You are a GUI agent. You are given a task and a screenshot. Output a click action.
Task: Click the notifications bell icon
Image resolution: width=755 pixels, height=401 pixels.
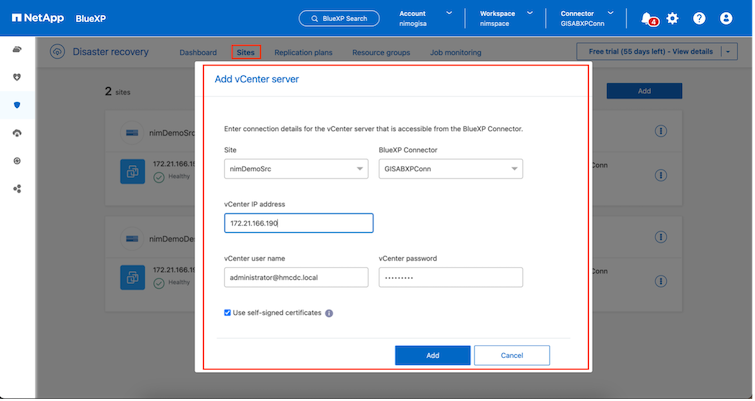pos(647,18)
